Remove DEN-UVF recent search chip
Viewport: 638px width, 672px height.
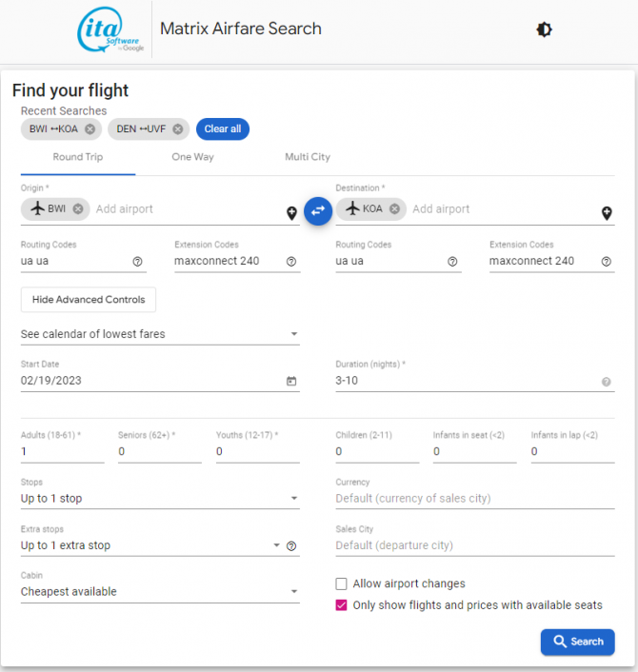tap(178, 129)
